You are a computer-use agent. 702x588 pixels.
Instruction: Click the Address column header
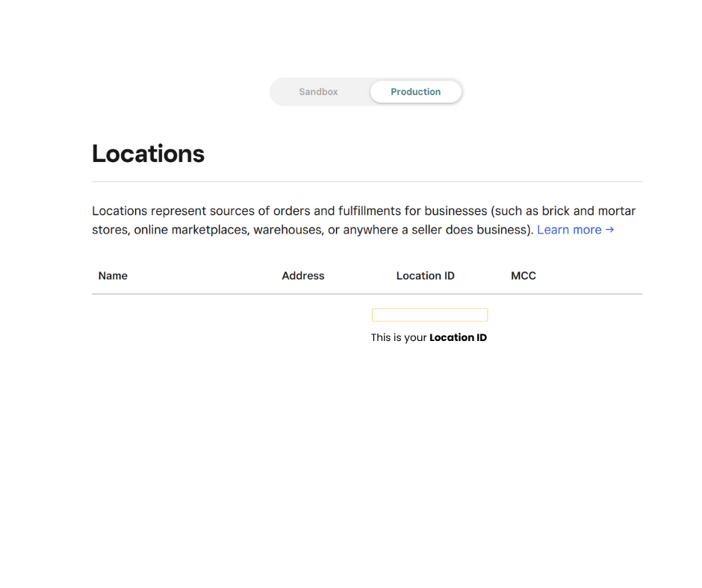tap(302, 276)
